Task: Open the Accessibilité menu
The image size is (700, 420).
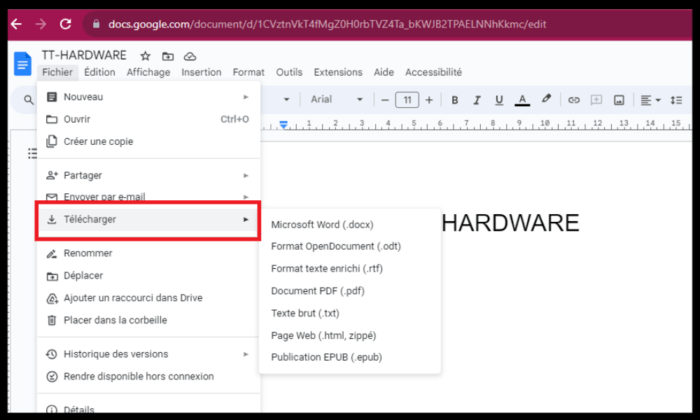Action: point(433,72)
